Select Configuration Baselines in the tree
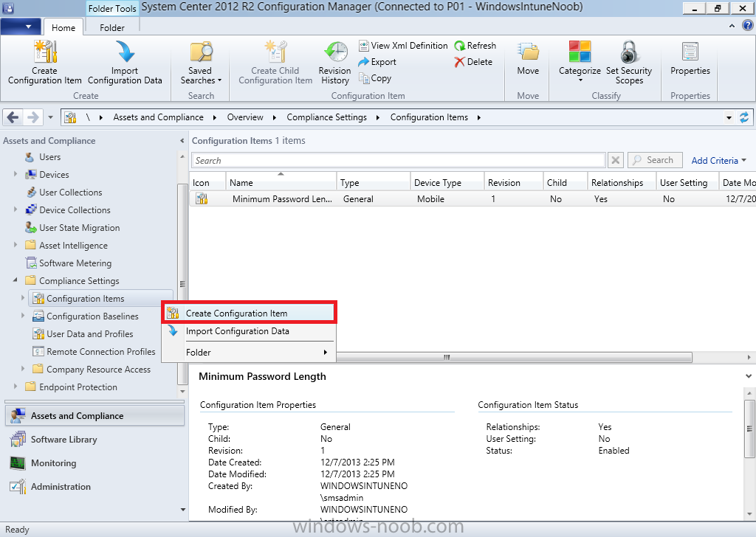The image size is (756, 537). 92,316
